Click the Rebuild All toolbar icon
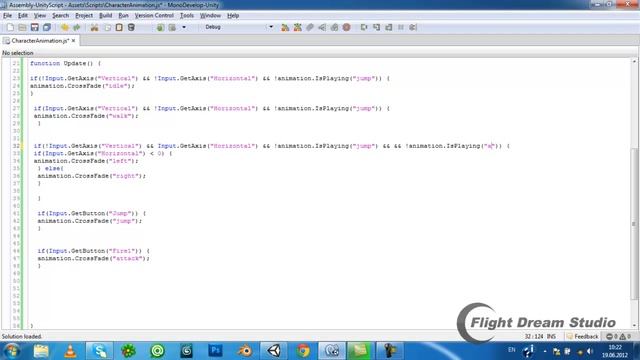640x360 pixels. [298, 27]
